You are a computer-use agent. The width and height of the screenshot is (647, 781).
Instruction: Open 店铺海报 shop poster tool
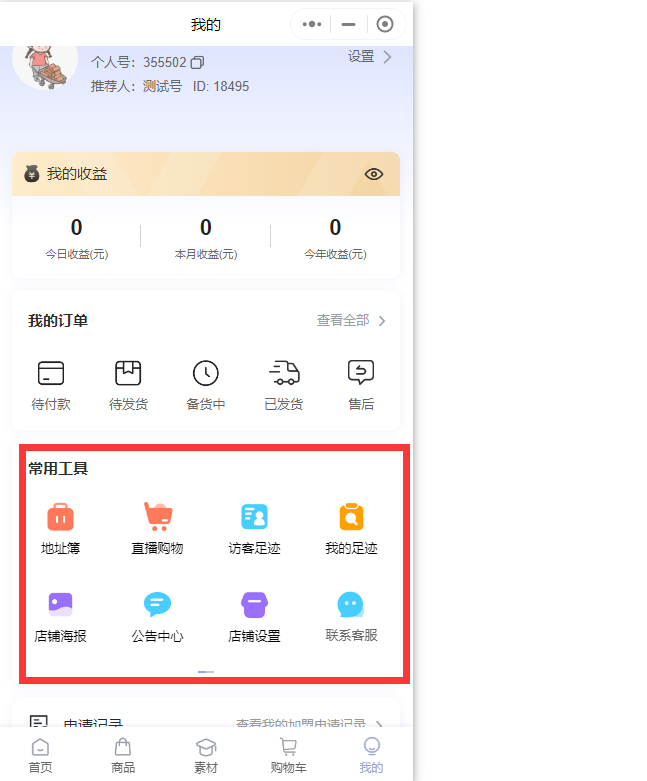coord(60,616)
